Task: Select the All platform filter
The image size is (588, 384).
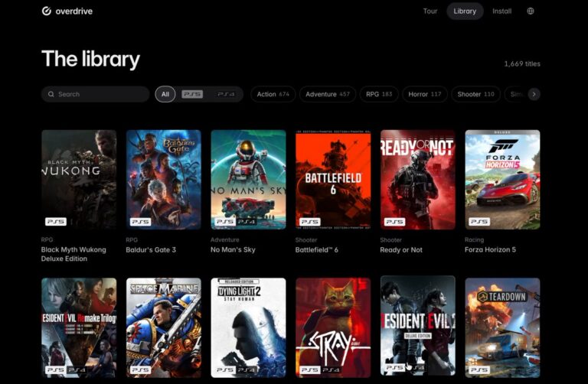Action: click(165, 94)
